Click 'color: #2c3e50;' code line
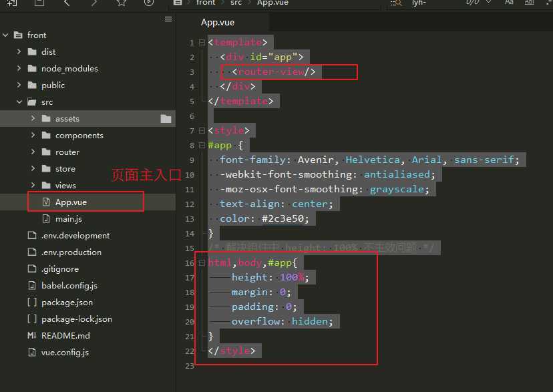Viewport: 553px width, 392px height. [264, 219]
